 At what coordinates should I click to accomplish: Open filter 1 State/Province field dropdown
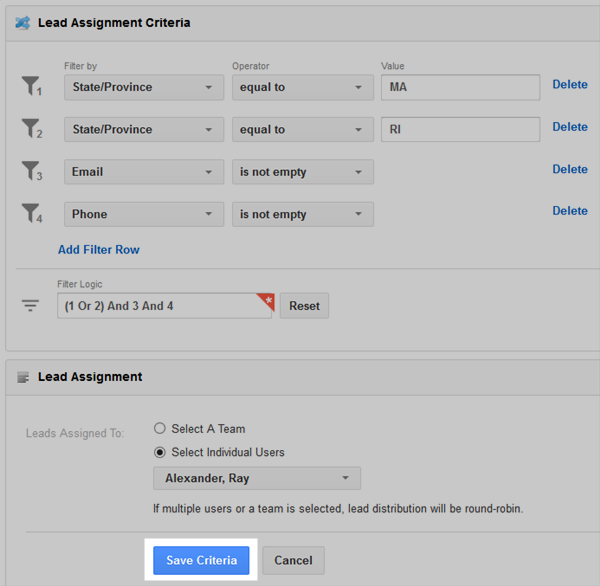point(144,87)
